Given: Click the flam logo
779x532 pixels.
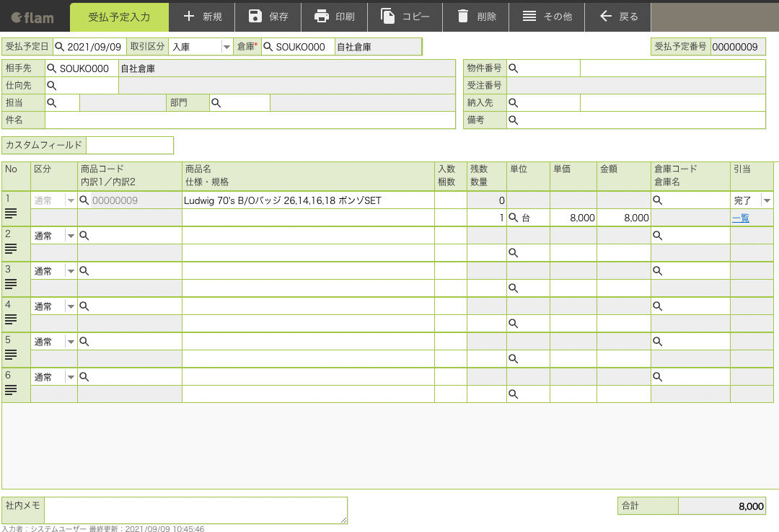Looking at the screenshot, I should [x=32, y=17].
